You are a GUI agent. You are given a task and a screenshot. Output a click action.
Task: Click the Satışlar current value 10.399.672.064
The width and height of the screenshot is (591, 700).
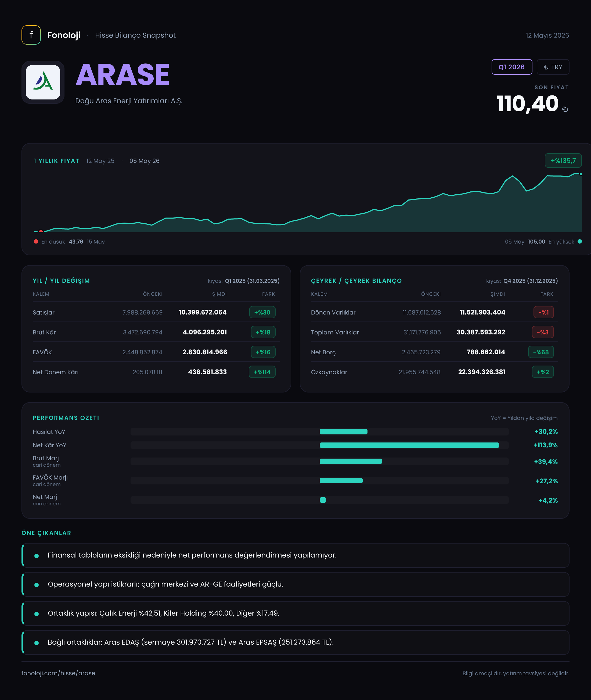(203, 312)
